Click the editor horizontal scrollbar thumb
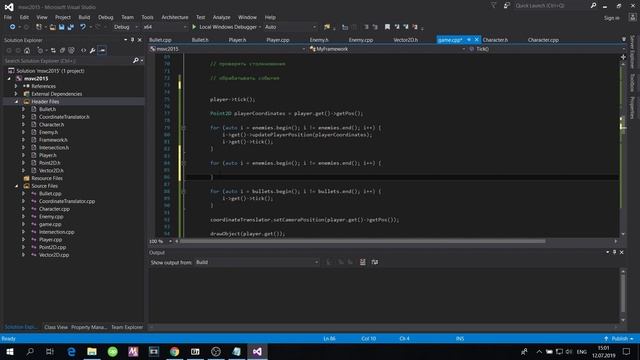 click(362, 241)
